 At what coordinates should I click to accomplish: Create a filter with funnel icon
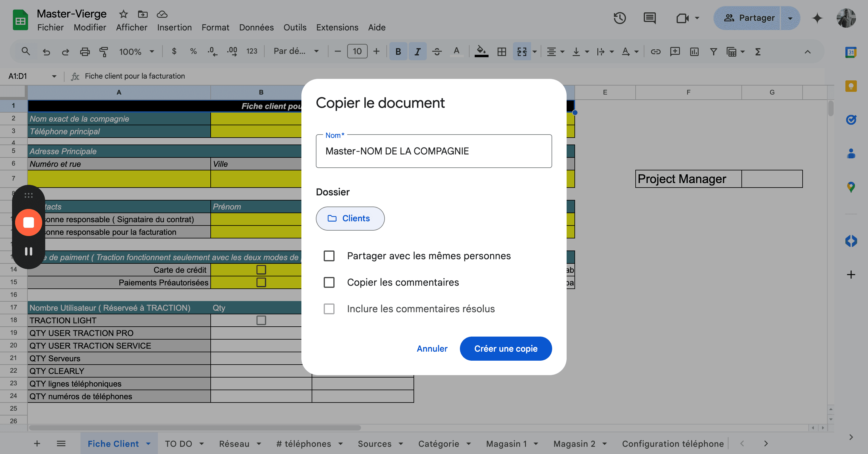(x=713, y=52)
